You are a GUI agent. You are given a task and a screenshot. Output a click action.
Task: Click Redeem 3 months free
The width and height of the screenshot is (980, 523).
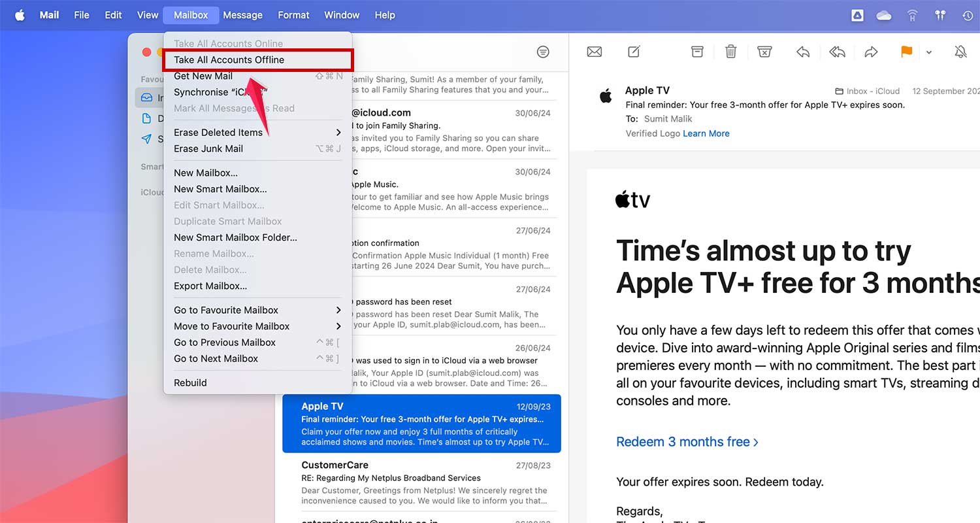click(683, 441)
